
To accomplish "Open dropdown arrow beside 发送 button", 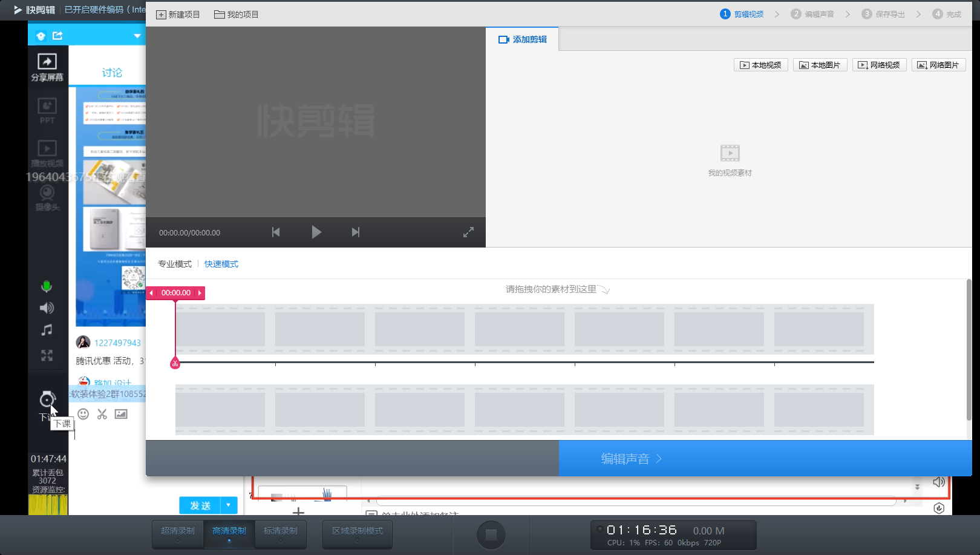I will [229, 505].
